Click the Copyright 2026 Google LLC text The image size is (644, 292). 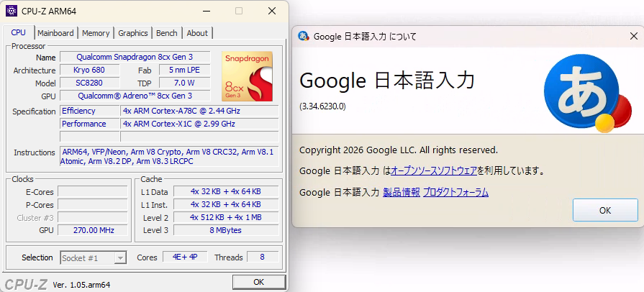click(x=399, y=150)
